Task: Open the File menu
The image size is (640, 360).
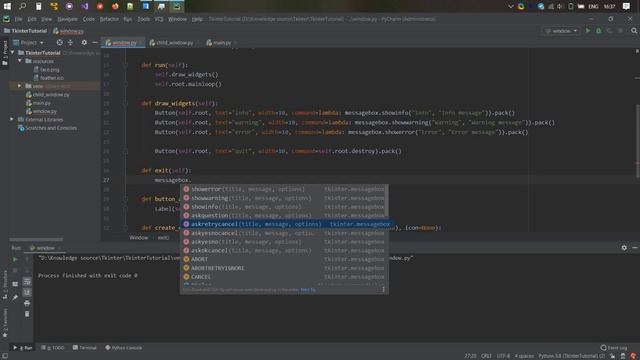Action: click(x=18, y=19)
